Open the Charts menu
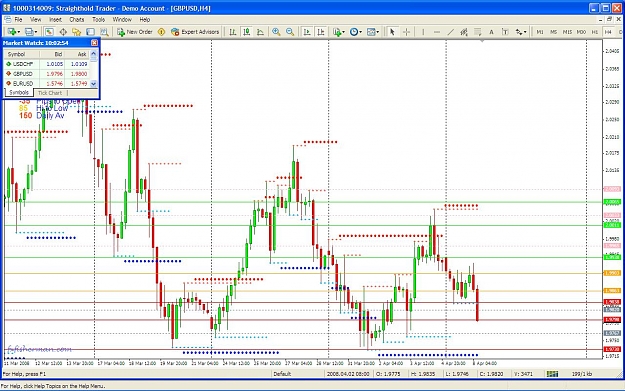 point(77,19)
